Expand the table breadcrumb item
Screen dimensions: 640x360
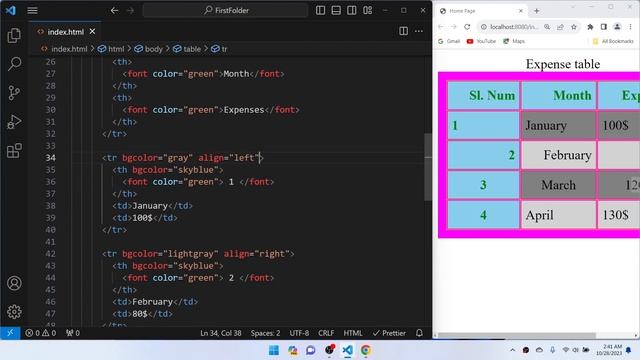(x=187, y=49)
